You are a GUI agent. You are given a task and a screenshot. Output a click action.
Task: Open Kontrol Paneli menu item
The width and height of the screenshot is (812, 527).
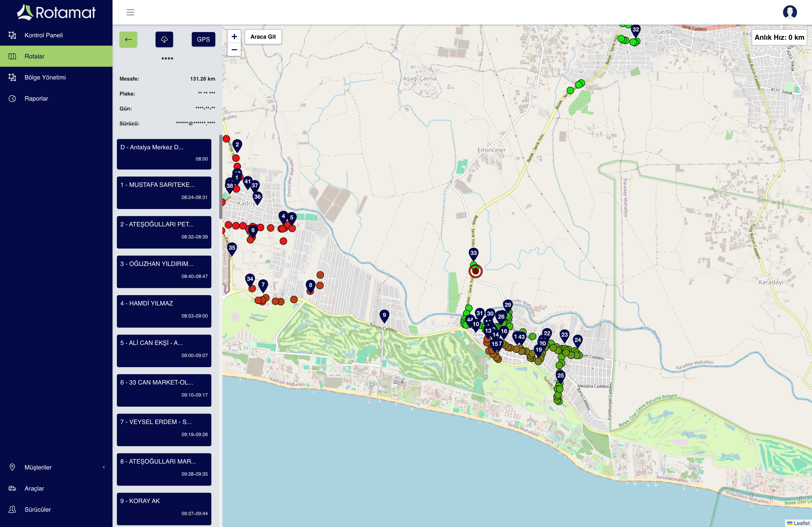(56, 35)
